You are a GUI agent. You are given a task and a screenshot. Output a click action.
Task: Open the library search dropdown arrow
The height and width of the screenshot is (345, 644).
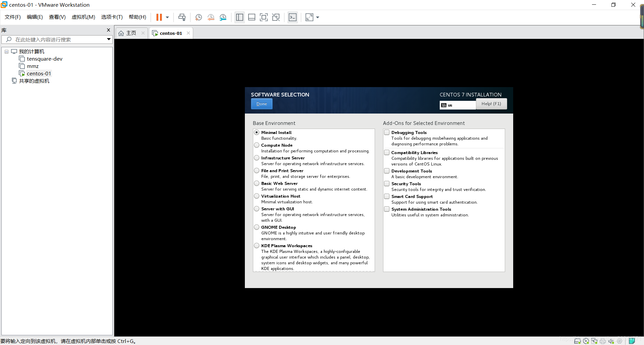(109, 40)
